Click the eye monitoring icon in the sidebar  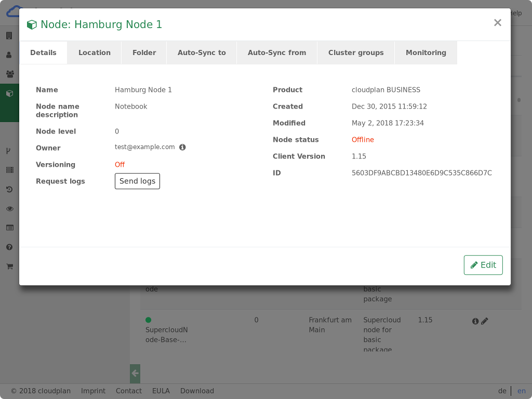pyautogui.click(x=9, y=209)
